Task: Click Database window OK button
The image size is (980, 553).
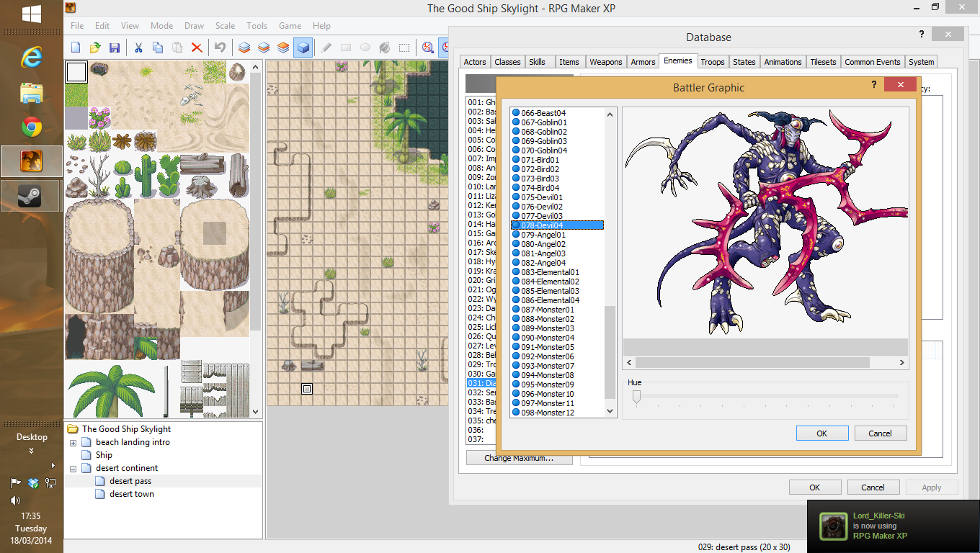Action: point(814,487)
